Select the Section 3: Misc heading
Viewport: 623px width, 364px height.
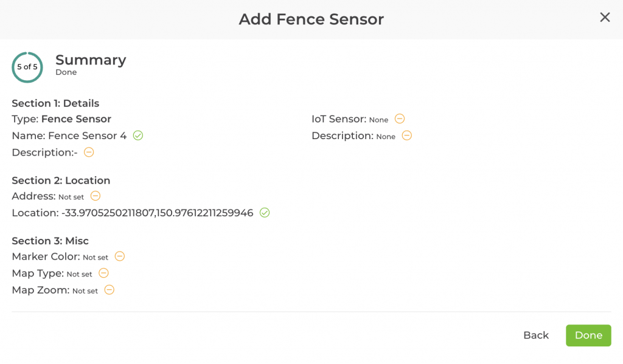point(50,241)
